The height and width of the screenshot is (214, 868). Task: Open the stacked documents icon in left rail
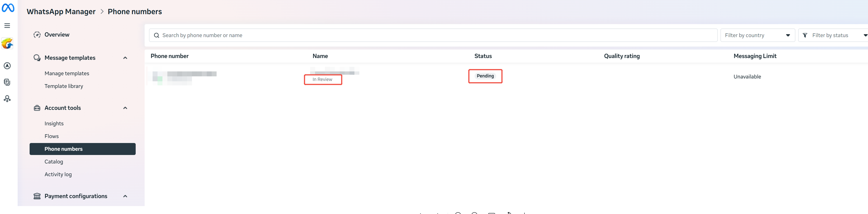pos(7,82)
